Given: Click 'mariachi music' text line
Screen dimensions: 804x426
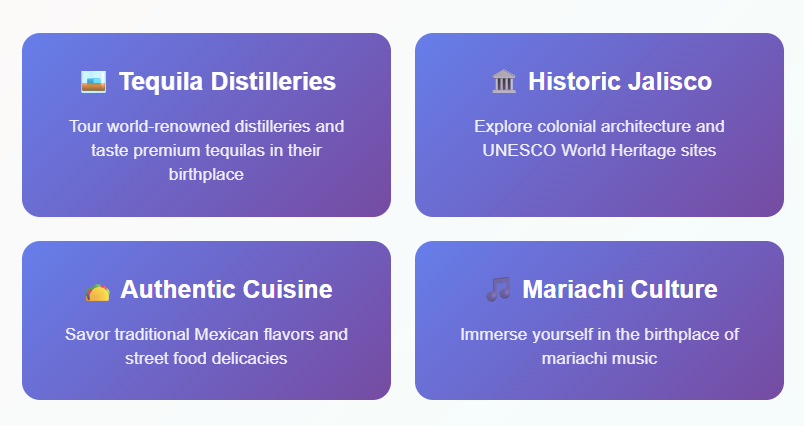Looking at the screenshot, I should [x=599, y=358].
